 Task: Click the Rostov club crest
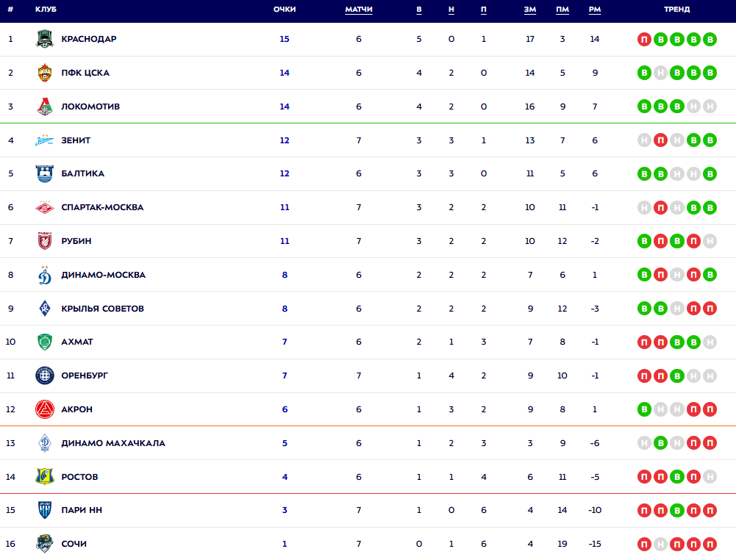pos(45,477)
